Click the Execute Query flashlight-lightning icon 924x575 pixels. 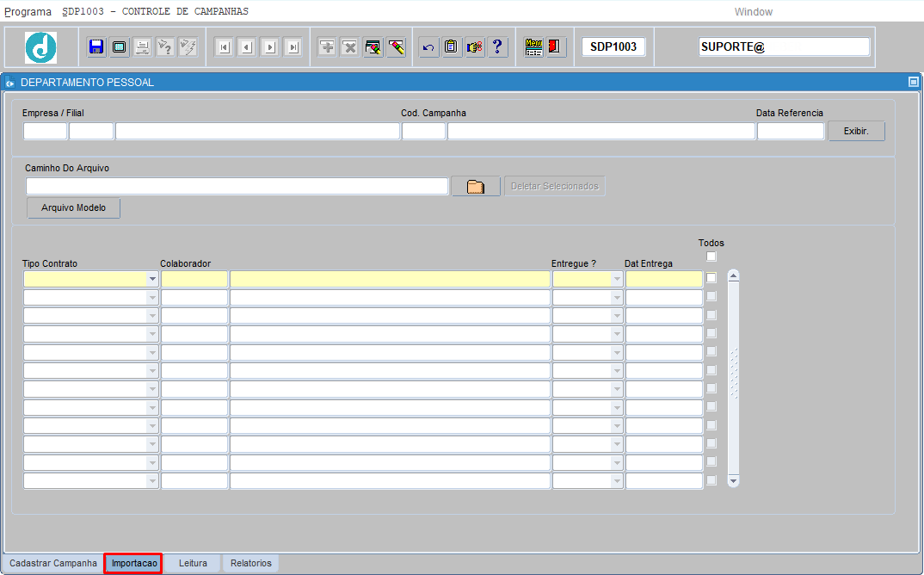pos(188,46)
